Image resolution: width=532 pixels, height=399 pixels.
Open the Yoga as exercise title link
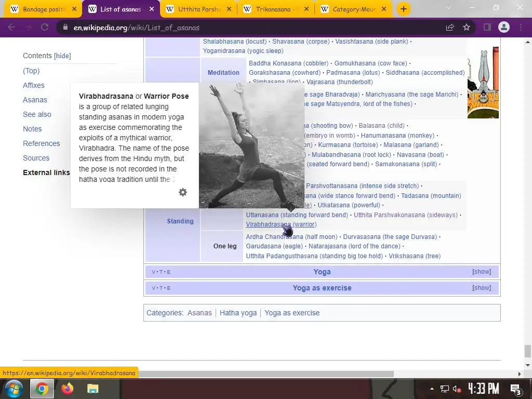322,288
